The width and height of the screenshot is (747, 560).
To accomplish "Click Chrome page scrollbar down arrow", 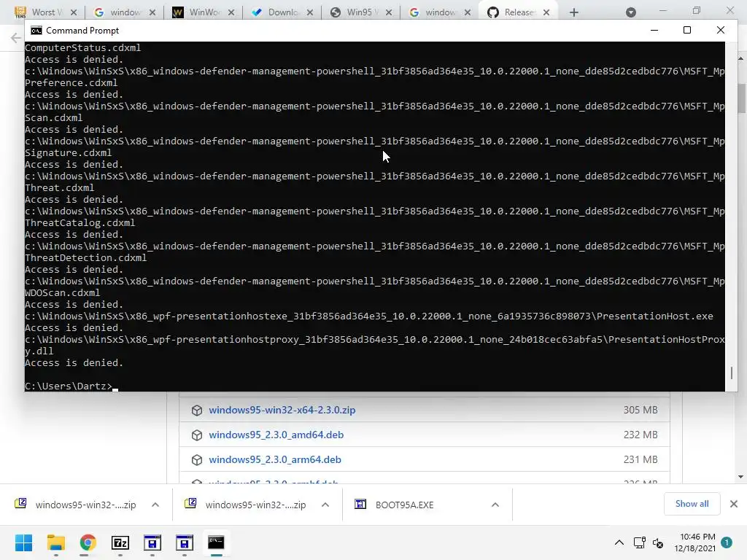I will (x=741, y=477).
